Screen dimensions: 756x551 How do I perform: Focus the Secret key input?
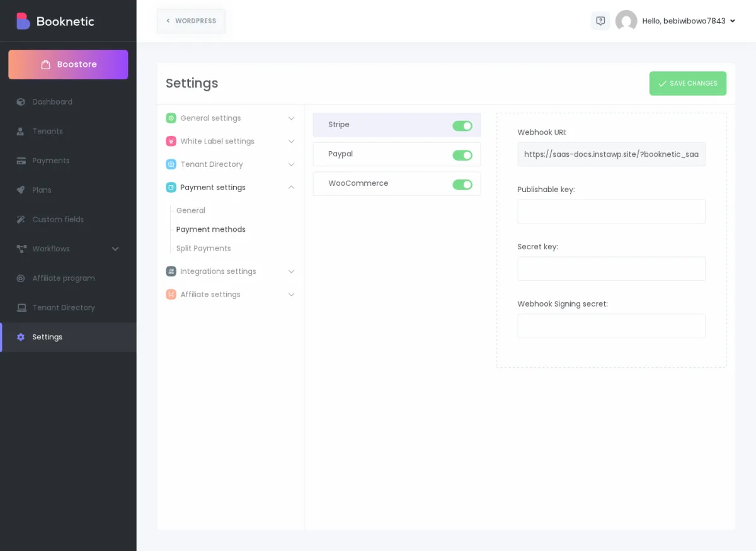point(611,269)
